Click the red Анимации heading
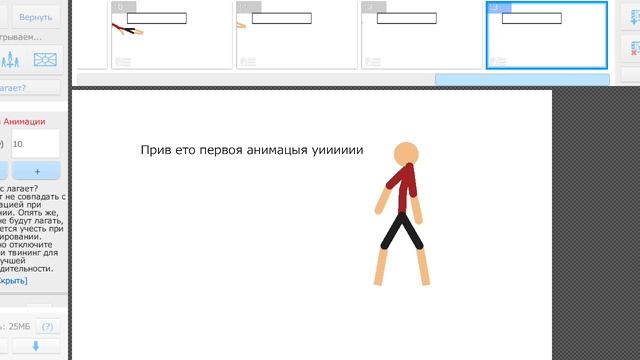The width and height of the screenshot is (640, 360). (24, 122)
